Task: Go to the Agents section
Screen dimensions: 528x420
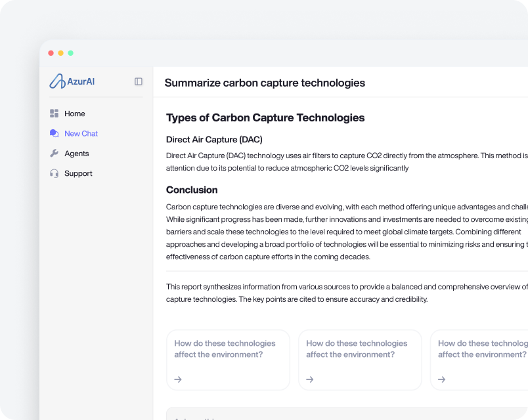Action: (77, 154)
